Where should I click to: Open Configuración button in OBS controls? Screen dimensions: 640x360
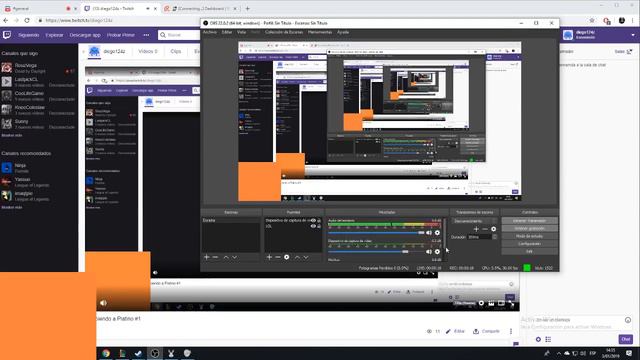(529, 244)
